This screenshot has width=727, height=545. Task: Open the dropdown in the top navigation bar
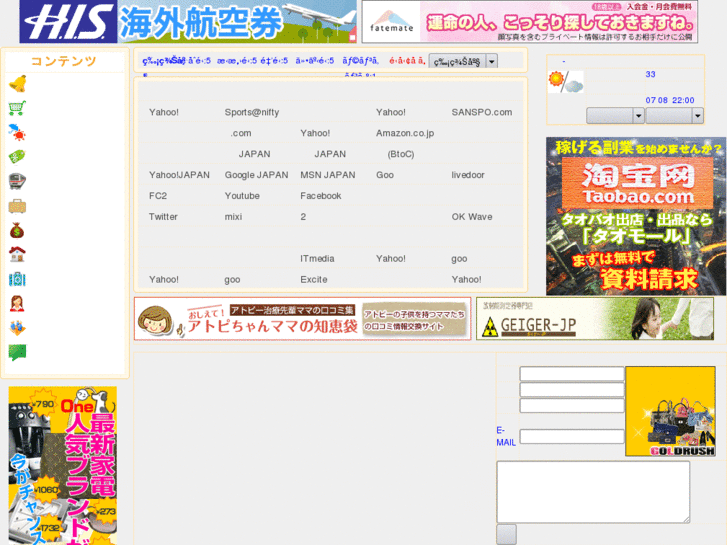pyautogui.click(x=463, y=61)
